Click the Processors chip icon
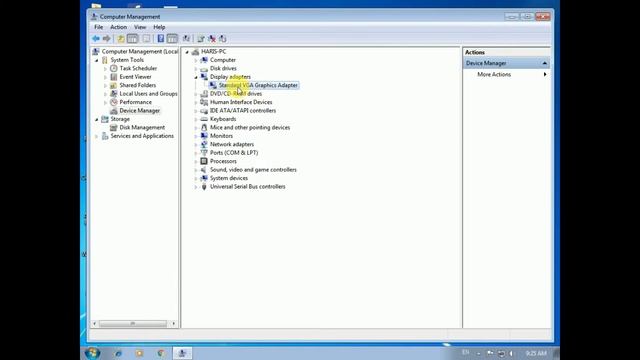This screenshot has width=640, height=360. point(204,161)
